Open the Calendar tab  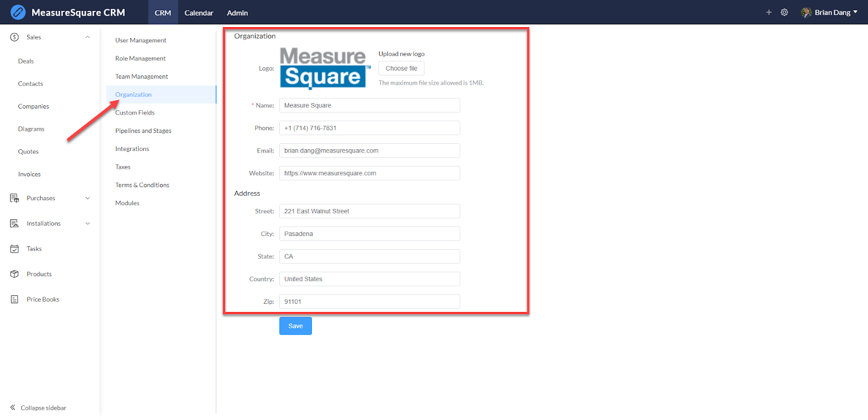tap(199, 12)
